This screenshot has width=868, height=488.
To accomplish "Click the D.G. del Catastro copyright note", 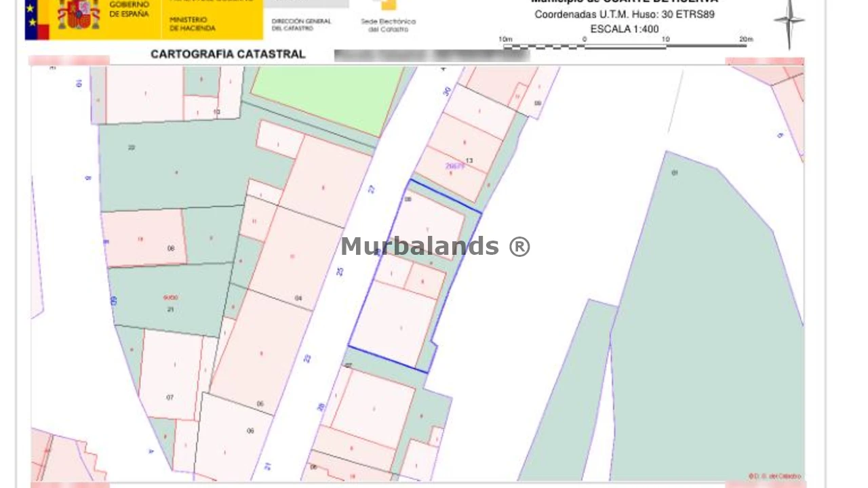I will (774, 476).
